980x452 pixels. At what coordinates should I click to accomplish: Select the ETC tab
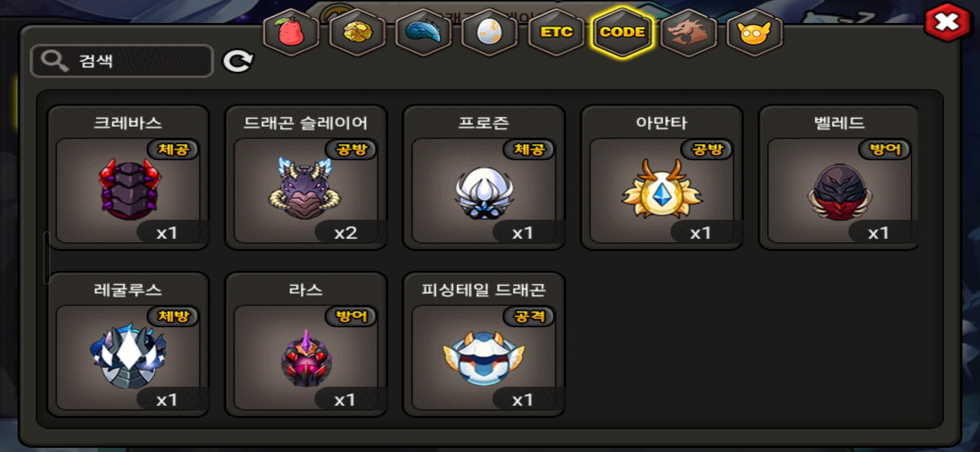(556, 32)
